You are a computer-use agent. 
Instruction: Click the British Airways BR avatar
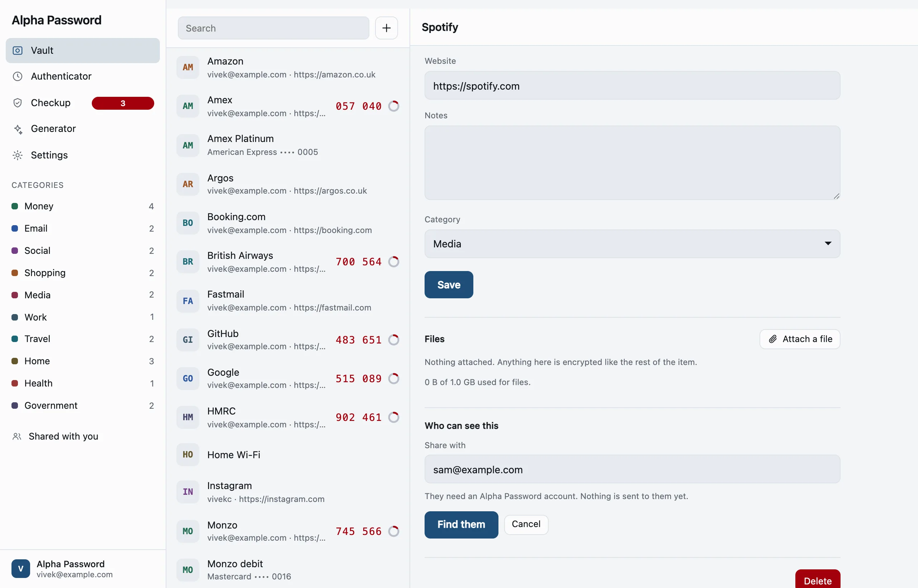(188, 262)
